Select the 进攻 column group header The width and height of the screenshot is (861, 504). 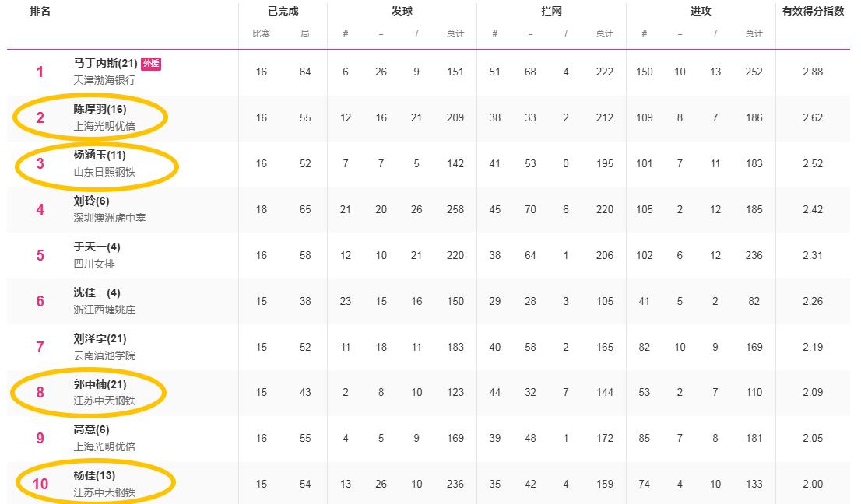coord(701,12)
